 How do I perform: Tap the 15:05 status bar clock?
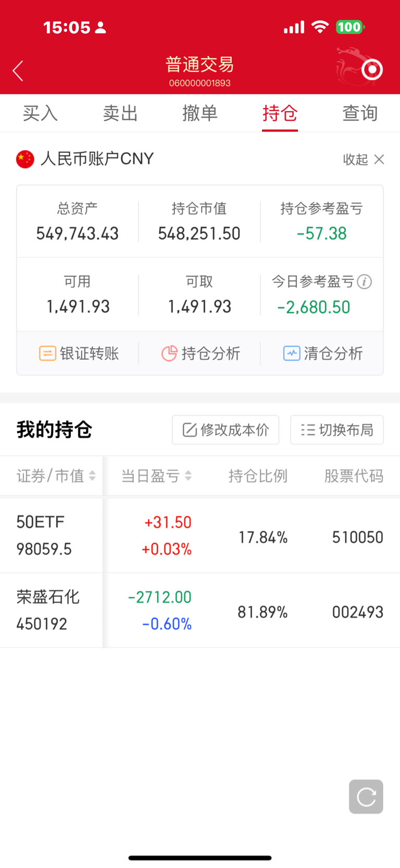(67, 27)
